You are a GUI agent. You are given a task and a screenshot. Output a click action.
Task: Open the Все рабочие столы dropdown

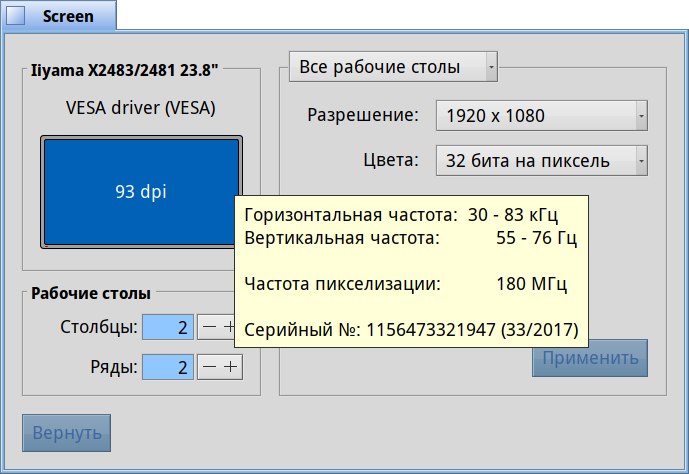tap(393, 67)
